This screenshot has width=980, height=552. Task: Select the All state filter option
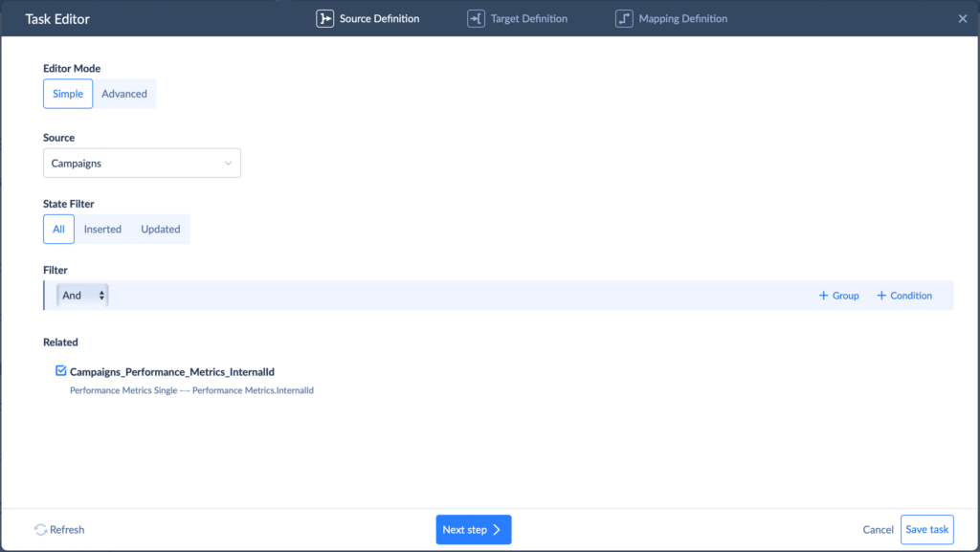[x=58, y=230]
